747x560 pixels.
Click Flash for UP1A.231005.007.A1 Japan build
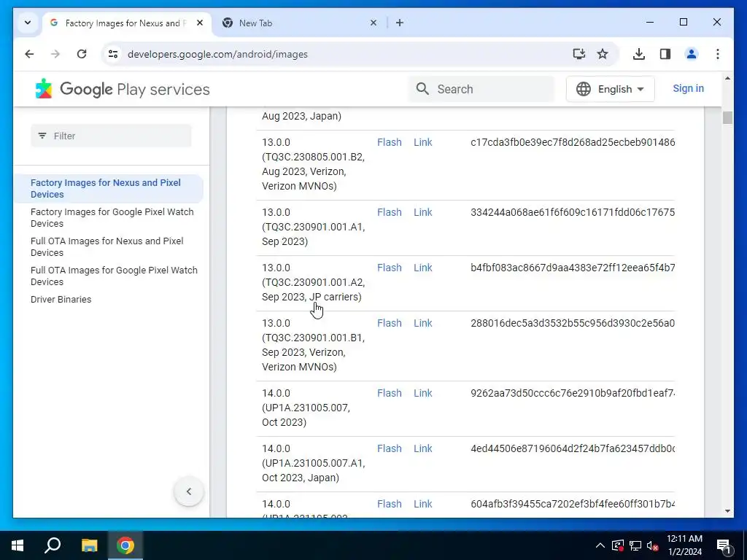click(x=390, y=448)
